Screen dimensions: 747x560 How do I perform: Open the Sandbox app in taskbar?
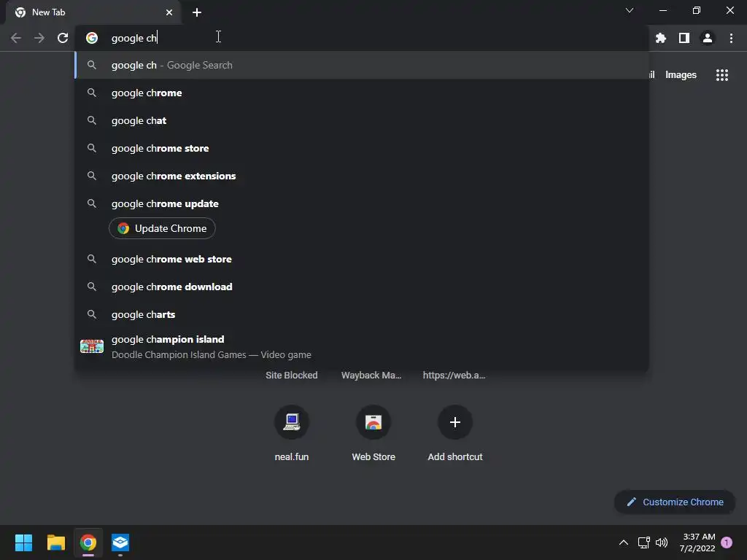pos(120,542)
